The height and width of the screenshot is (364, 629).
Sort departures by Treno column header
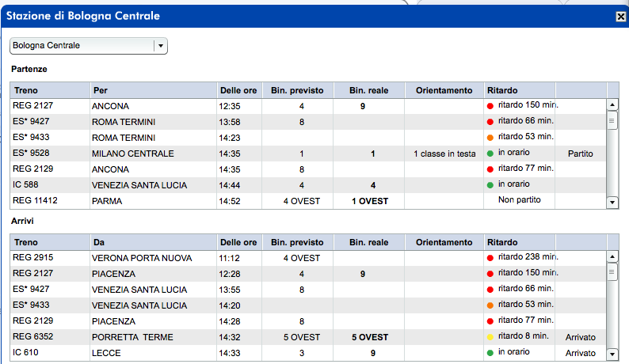[x=25, y=90]
